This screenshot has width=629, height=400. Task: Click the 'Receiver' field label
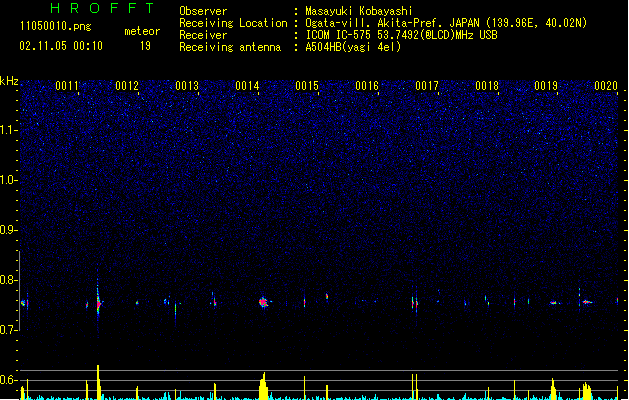coord(203,35)
